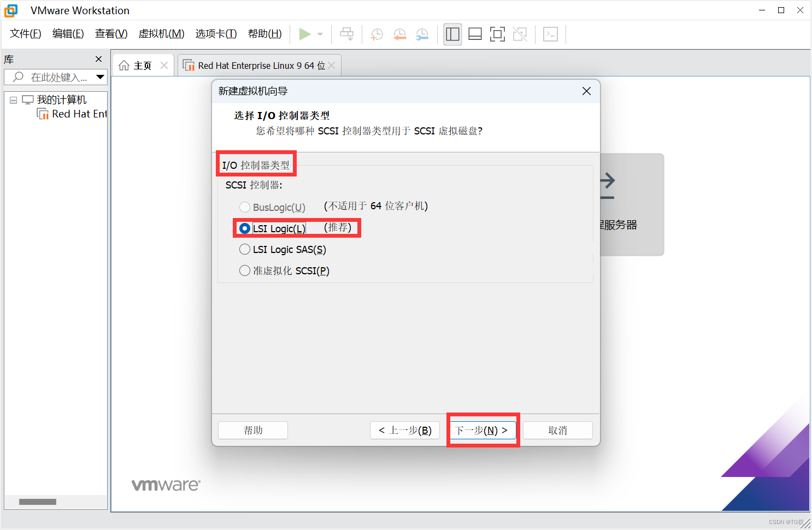The height and width of the screenshot is (530, 812).
Task: Open the library search dropdown arrow
Action: click(x=101, y=76)
